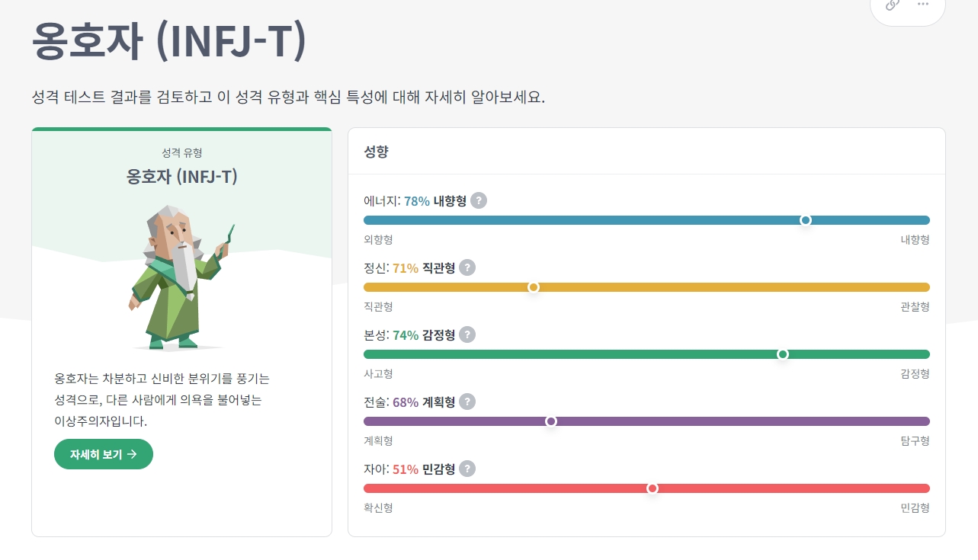This screenshot has height=560, width=978.
Task: Click the help icon next to 계획형
Action: point(467,402)
